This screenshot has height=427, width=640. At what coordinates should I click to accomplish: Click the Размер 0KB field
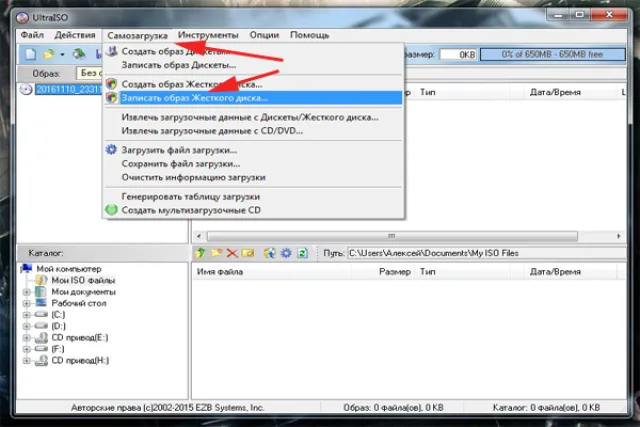point(458,54)
